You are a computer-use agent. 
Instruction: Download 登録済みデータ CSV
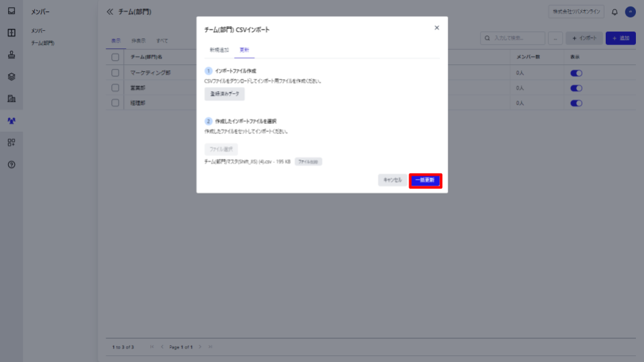click(x=224, y=94)
